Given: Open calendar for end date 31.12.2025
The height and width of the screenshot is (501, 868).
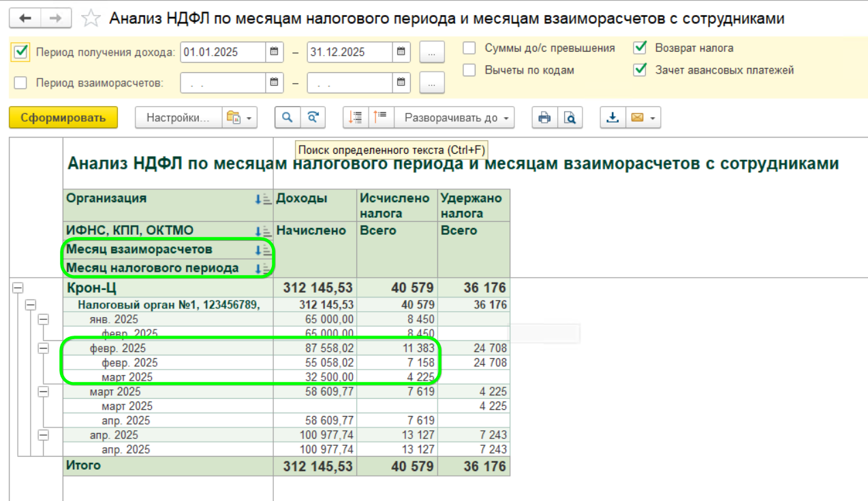Looking at the screenshot, I should click(x=401, y=52).
